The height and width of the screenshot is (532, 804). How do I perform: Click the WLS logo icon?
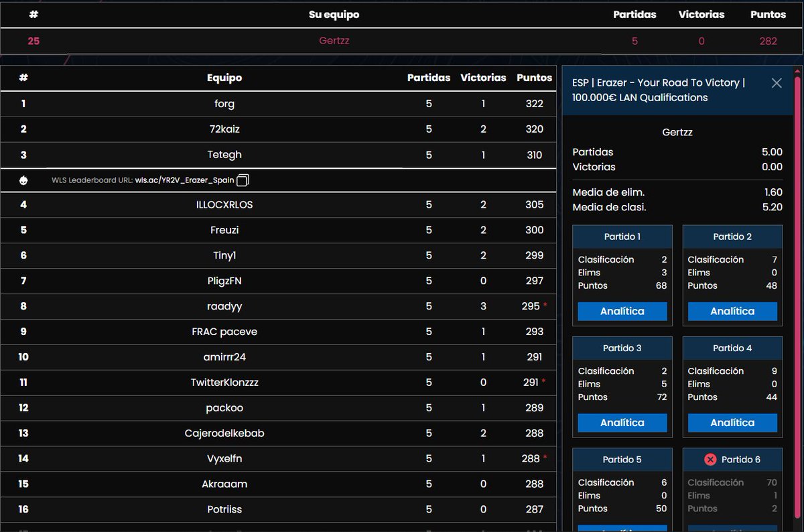pyautogui.click(x=23, y=180)
